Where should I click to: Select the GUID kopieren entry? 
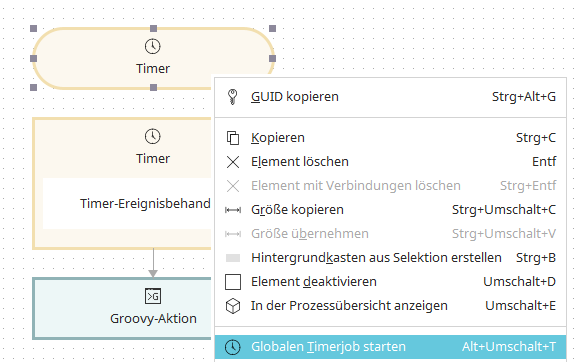click(391, 97)
